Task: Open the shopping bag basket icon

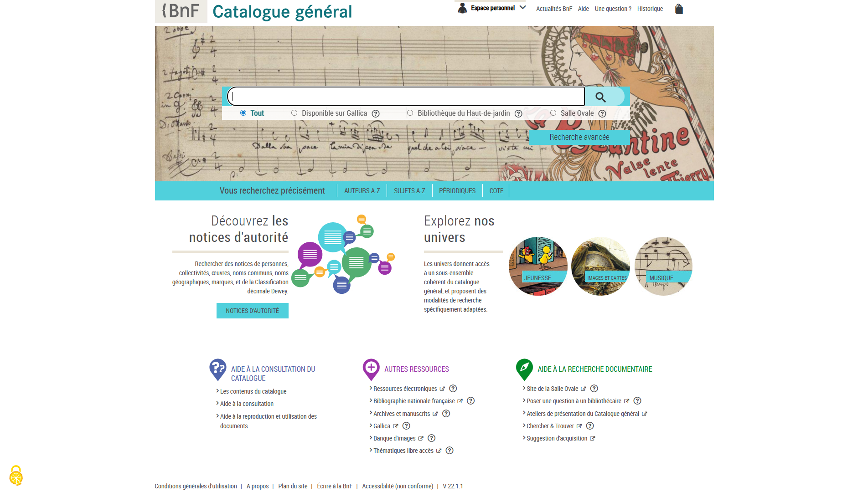Action: coord(678,9)
